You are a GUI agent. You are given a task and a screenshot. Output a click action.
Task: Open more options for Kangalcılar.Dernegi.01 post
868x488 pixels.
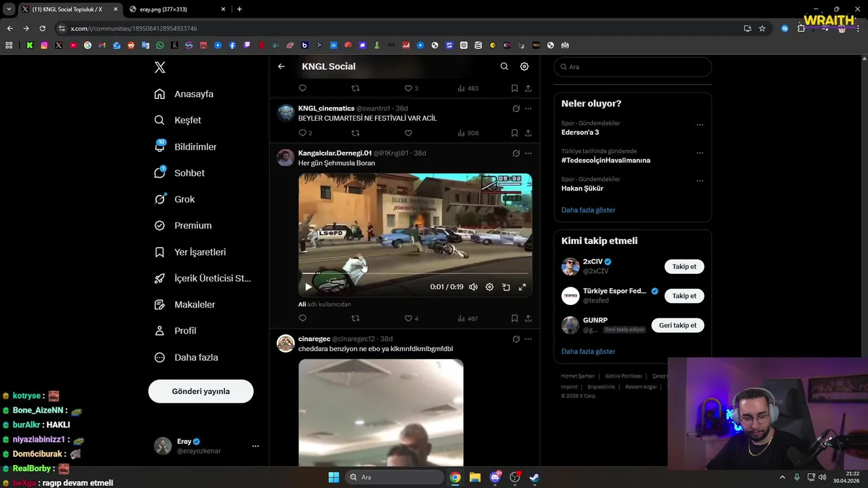click(x=528, y=153)
